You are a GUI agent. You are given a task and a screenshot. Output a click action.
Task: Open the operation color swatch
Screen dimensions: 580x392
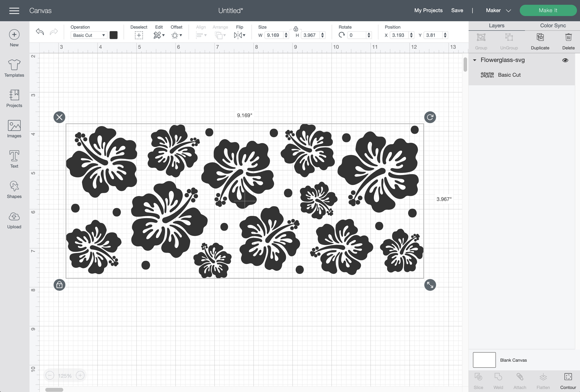114,35
